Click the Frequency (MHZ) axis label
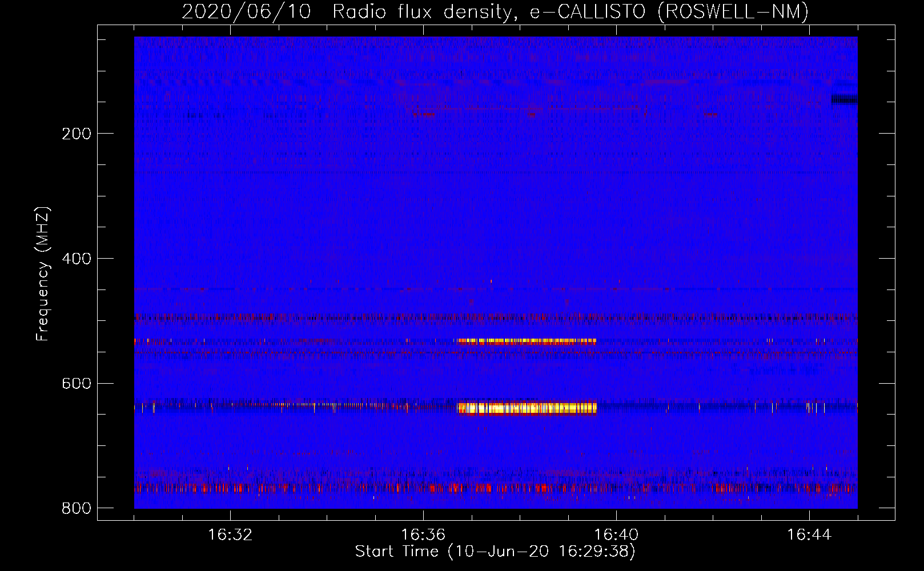 click(43, 274)
